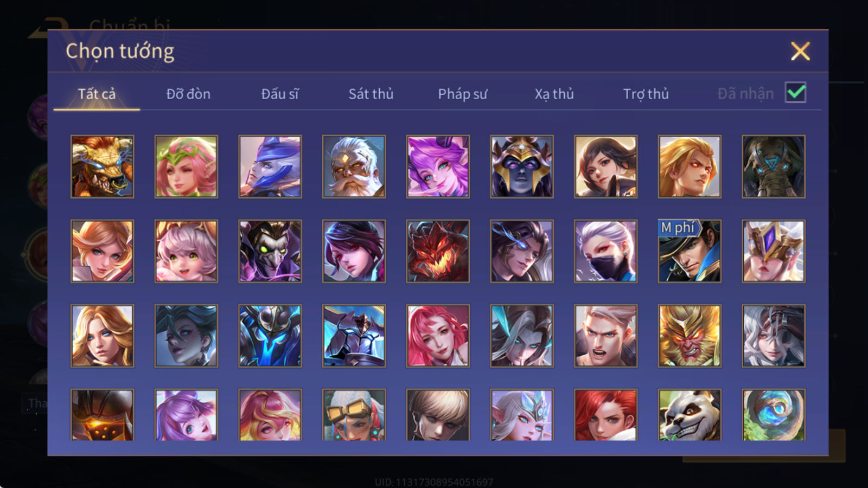Select the golden monkey king hero portrait
868x488 pixels.
point(690,336)
